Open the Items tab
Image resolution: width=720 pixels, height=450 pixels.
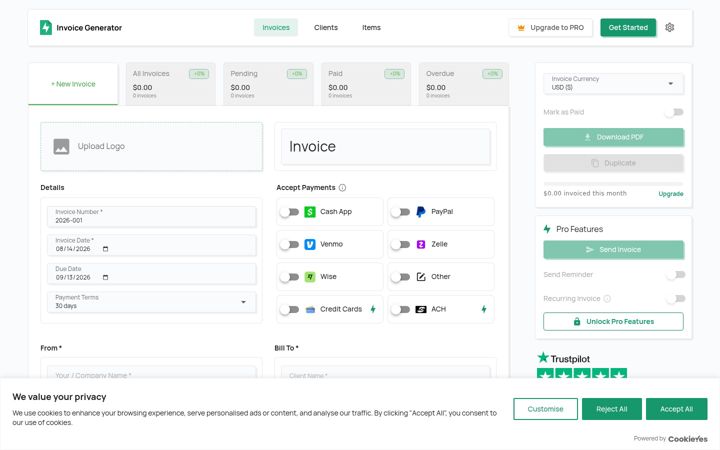pyautogui.click(x=371, y=28)
